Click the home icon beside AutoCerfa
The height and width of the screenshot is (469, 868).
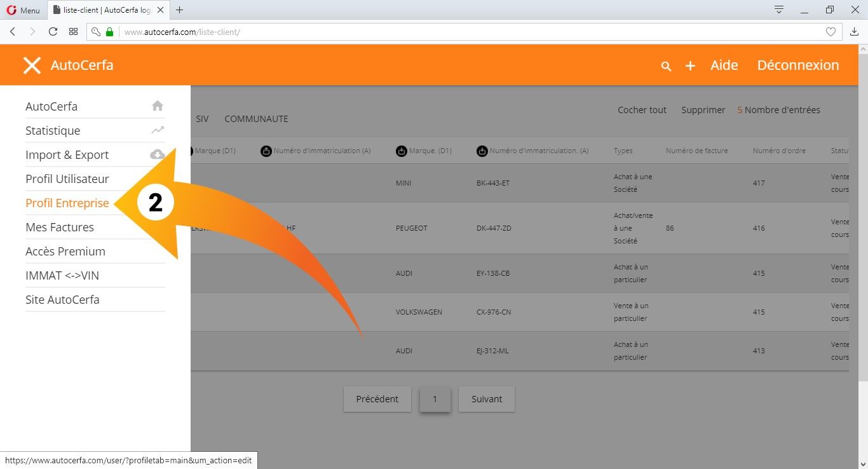[x=158, y=106]
